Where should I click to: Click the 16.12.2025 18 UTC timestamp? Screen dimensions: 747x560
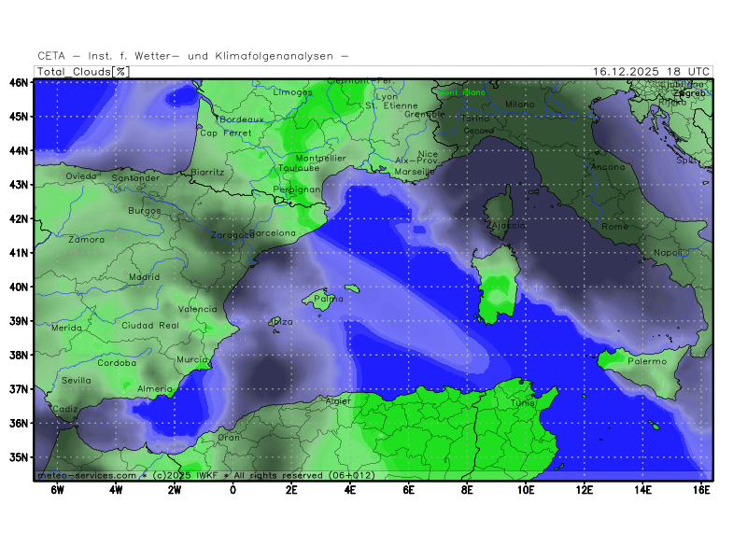(652, 72)
